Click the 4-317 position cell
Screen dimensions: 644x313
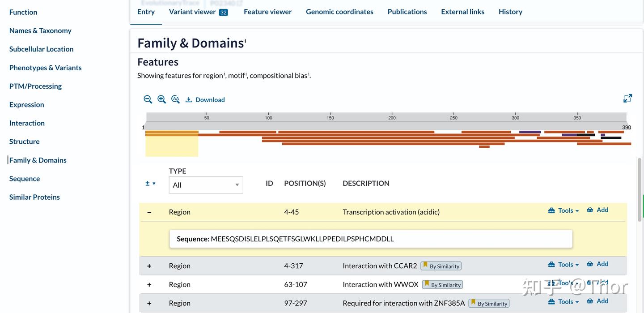point(293,266)
